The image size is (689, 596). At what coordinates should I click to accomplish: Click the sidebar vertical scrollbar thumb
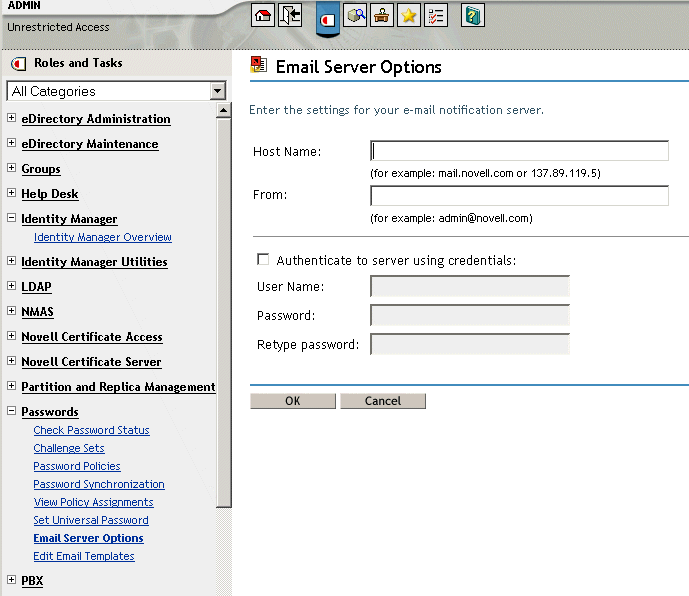click(x=224, y=313)
